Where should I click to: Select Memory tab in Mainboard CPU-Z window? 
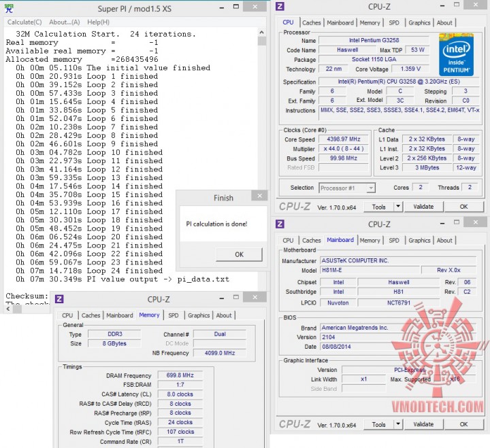[370, 240]
